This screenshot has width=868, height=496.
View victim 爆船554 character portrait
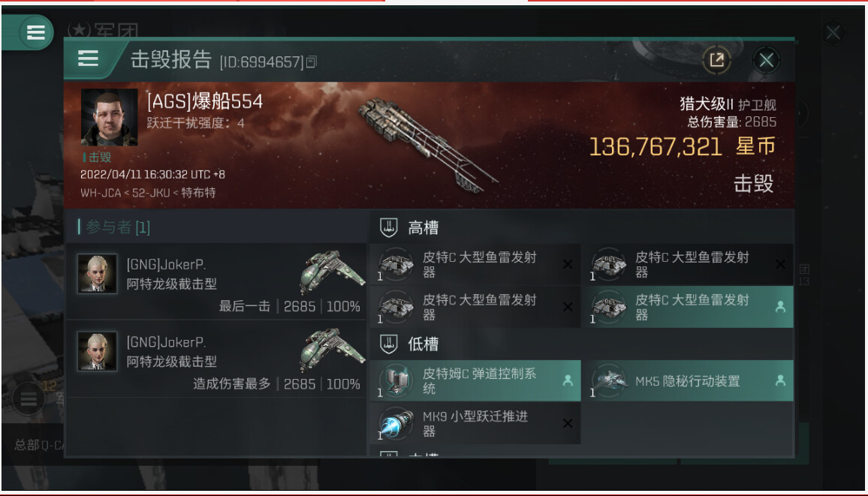109,117
